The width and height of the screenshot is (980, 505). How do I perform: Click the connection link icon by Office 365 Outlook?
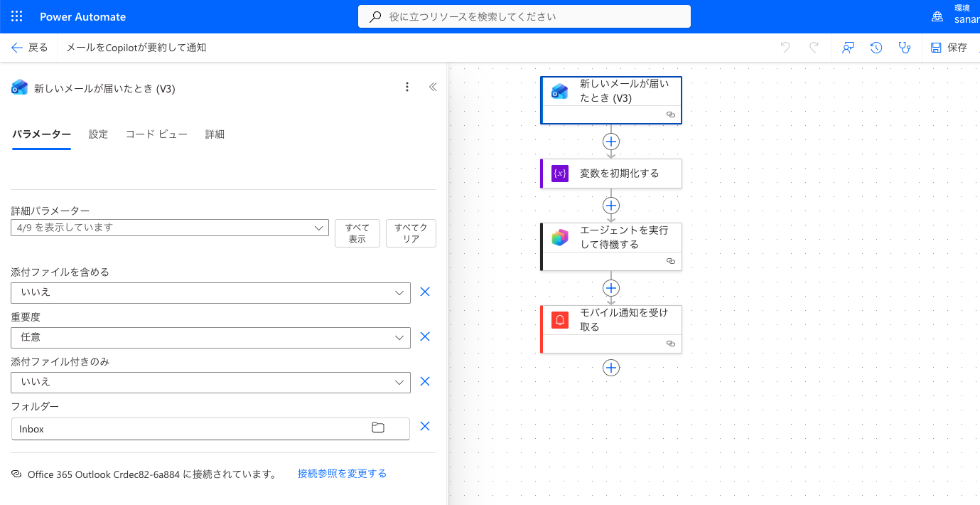[16, 474]
